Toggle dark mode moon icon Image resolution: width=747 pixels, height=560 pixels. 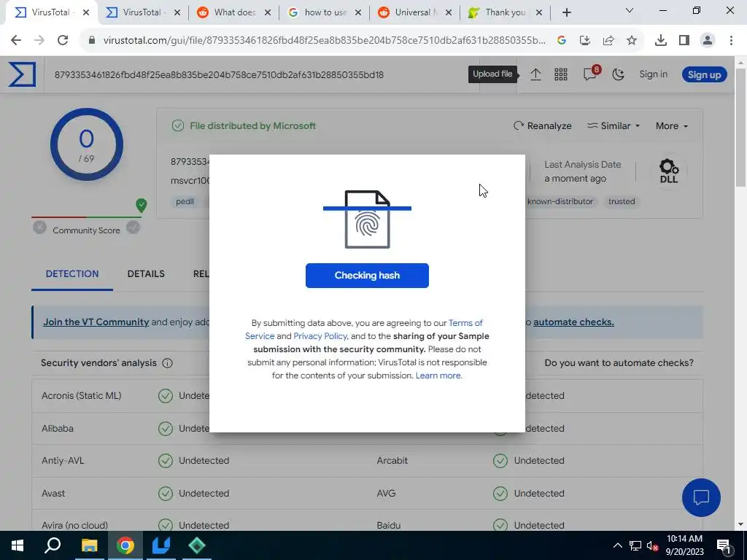pyautogui.click(x=618, y=74)
